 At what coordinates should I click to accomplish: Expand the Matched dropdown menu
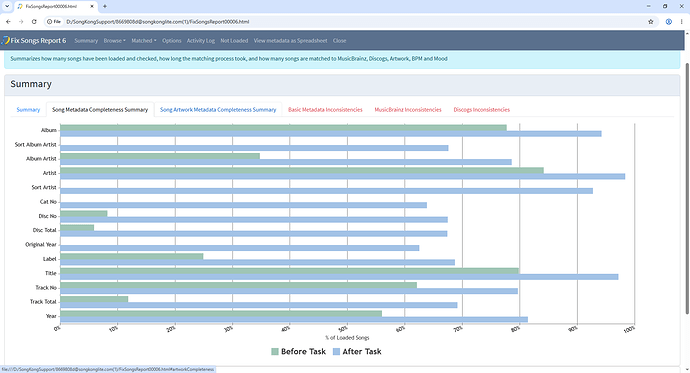(143, 40)
